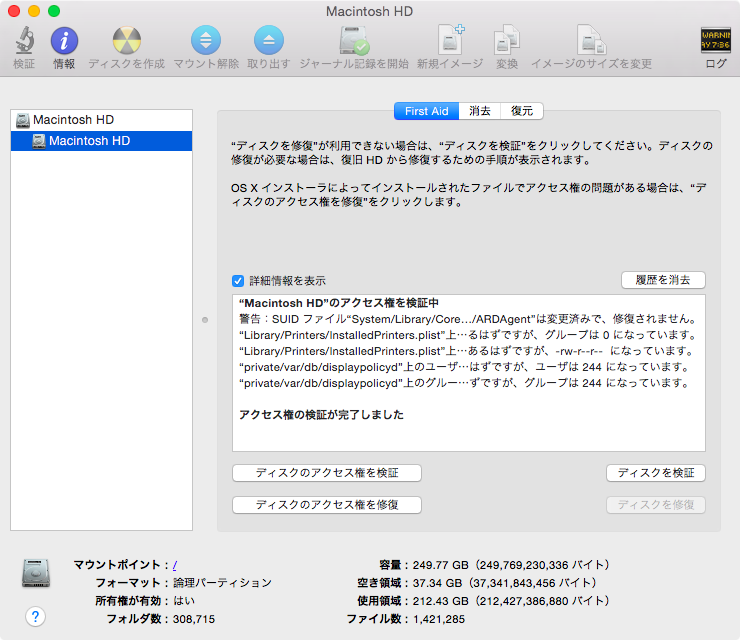The height and width of the screenshot is (640, 740).
Task: Click the 検証 microscope toolbar icon
Action: pyautogui.click(x=24, y=40)
